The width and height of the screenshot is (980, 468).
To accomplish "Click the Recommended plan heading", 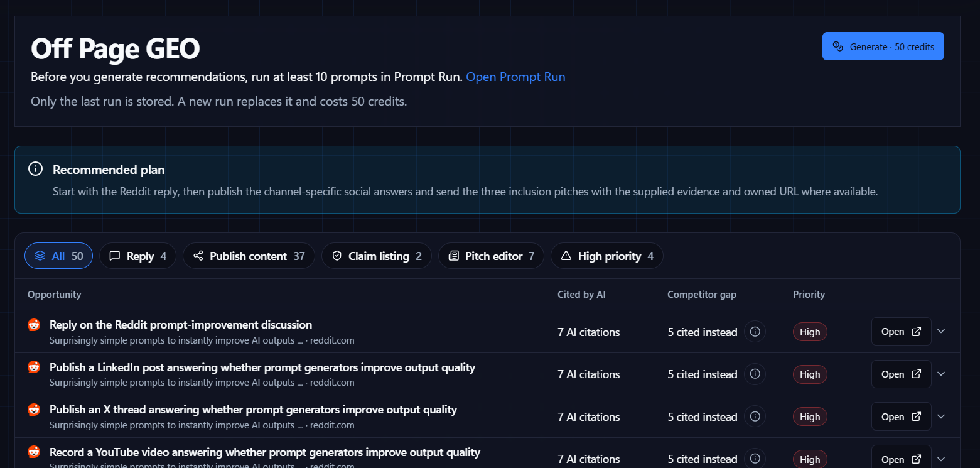I will [109, 170].
